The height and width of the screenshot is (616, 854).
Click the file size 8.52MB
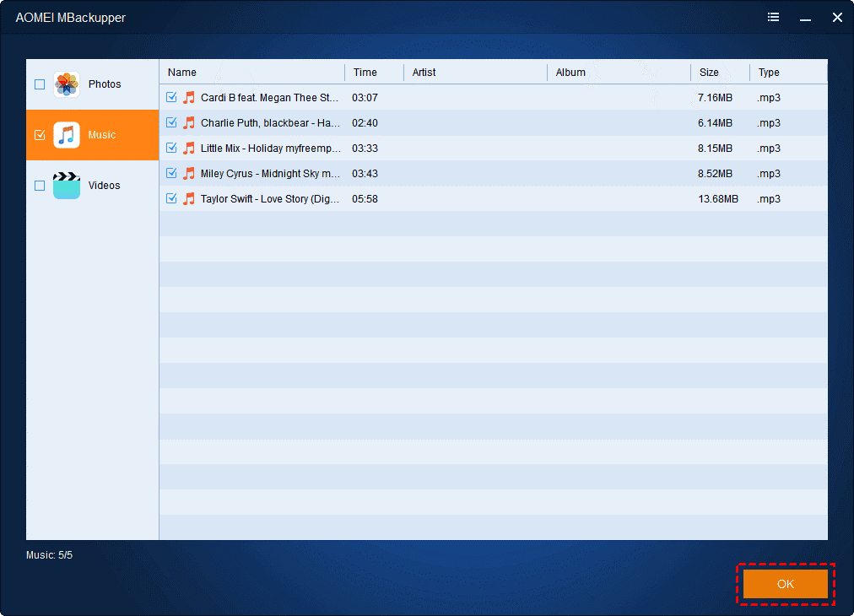tap(715, 174)
